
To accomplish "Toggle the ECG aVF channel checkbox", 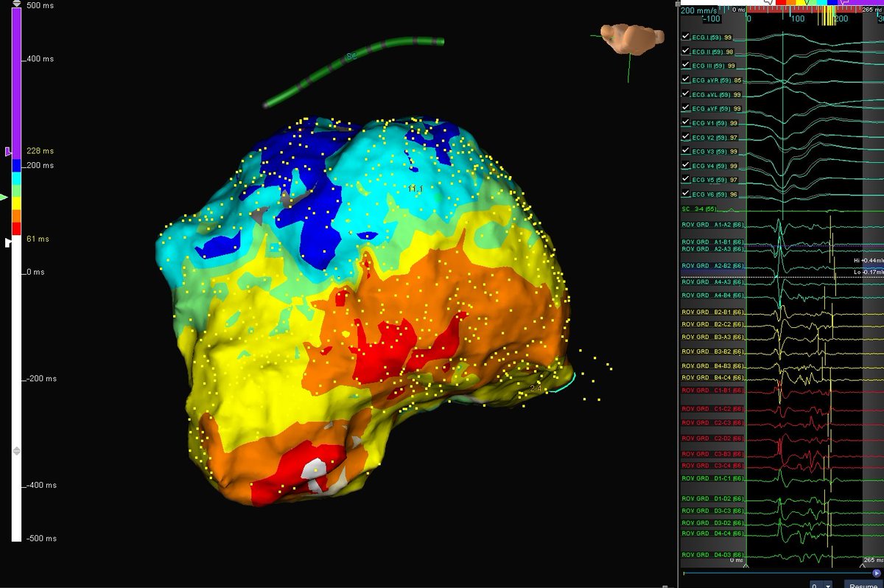I will click(x=685, y=108).
